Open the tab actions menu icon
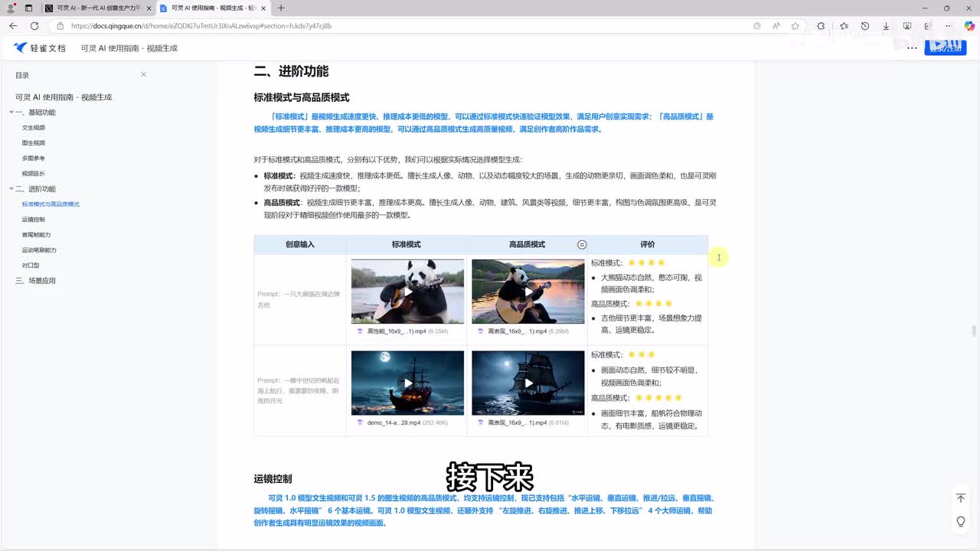This screenshot has width=980, height=551. tap(28, 8)
